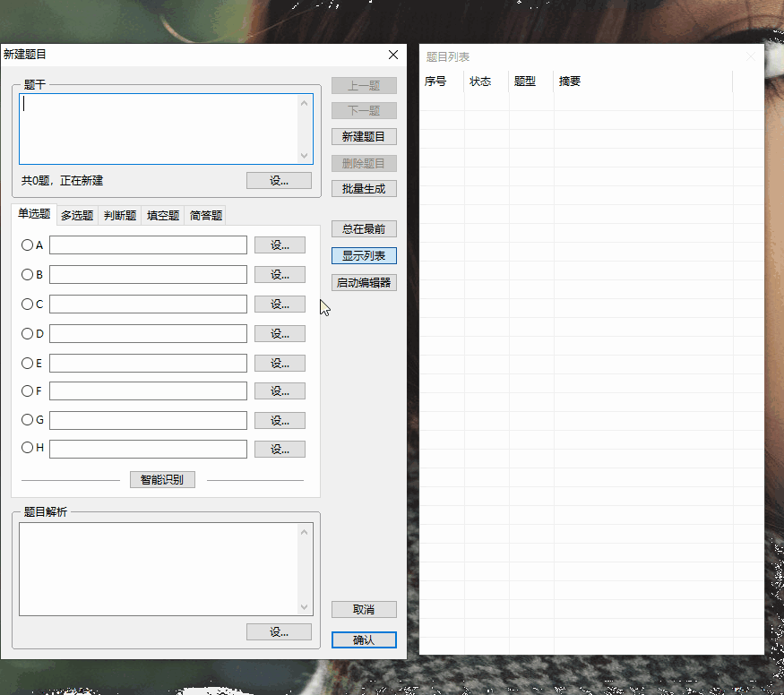Open 设... settings for option D

pos(280,334)
